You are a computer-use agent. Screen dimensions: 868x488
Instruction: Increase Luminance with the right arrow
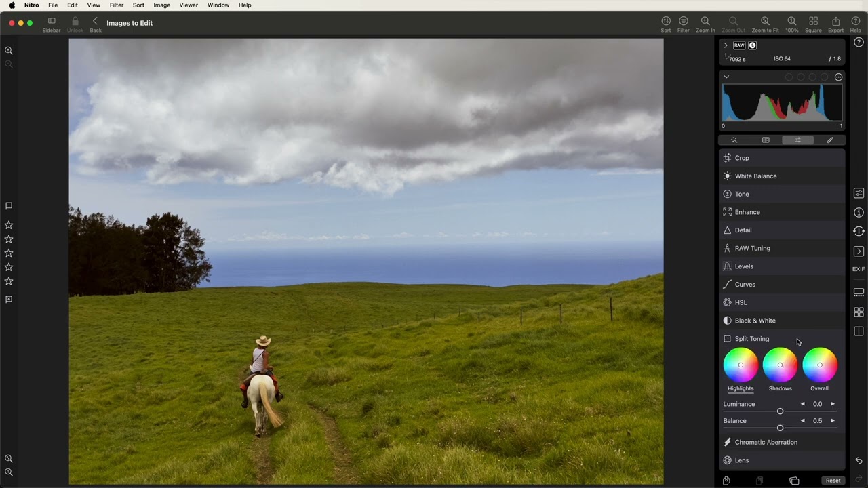(x=833, y=404)
